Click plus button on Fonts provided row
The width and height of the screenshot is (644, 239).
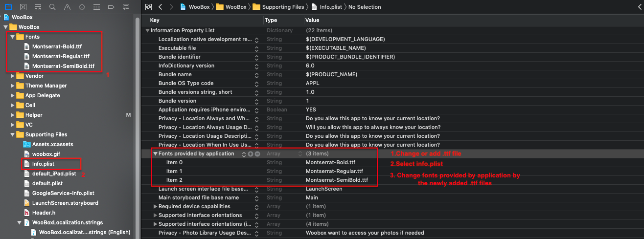[x=250, y=154]
